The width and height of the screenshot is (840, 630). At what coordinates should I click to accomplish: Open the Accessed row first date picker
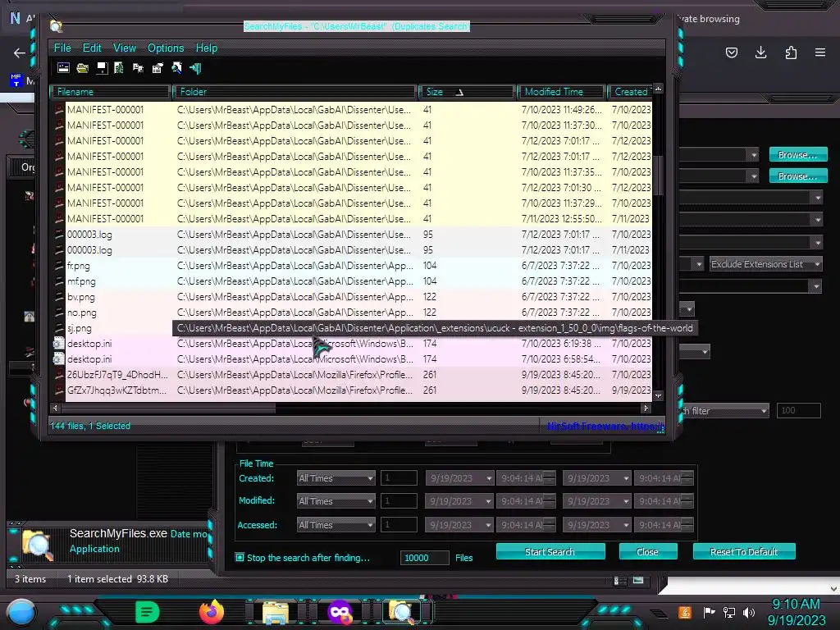pyautogui.click(x=459, y=525)
